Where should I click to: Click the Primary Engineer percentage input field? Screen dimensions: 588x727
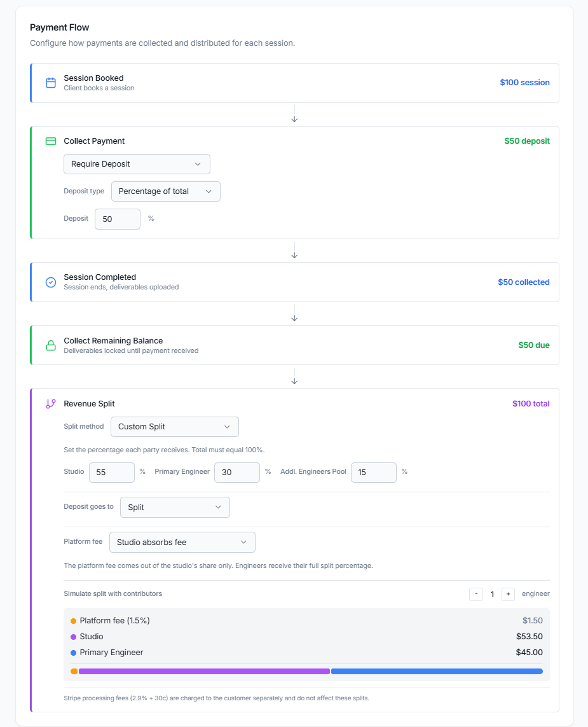(x=236, y=473)
